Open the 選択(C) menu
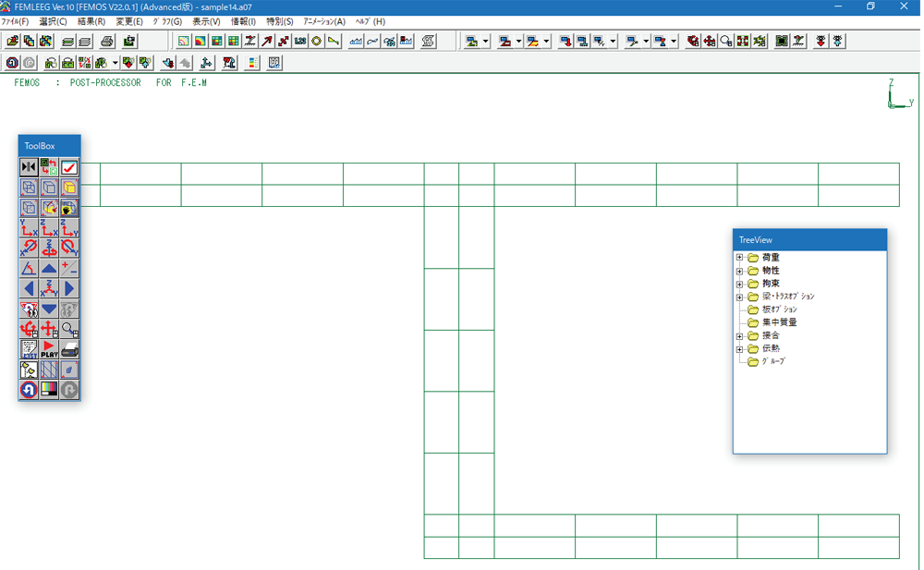924x570 pixels. [53, 21]
